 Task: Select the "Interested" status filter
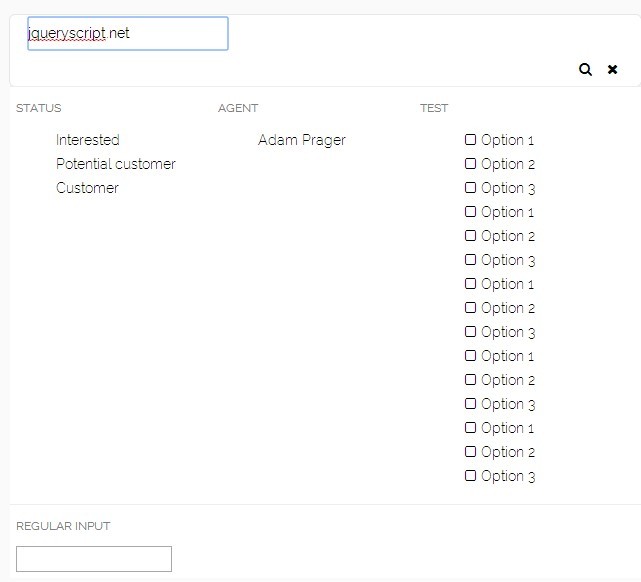pyautogui.click(x=87, y=140)
